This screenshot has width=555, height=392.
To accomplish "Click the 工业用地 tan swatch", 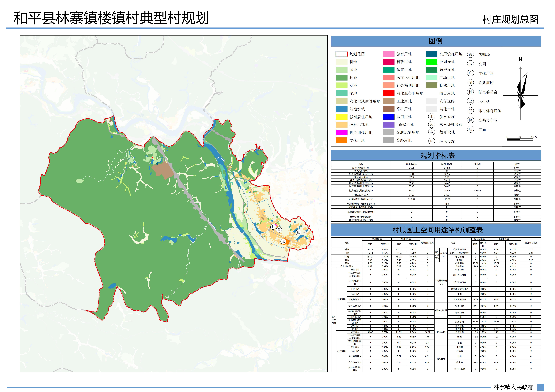I will (389, 101).
